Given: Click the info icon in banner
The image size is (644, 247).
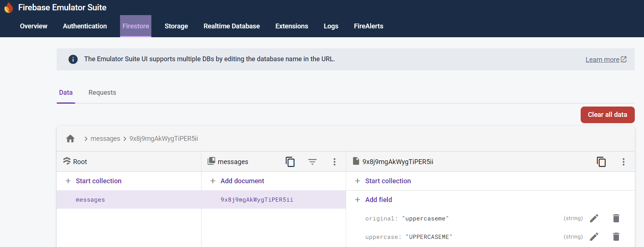Looking at the screenshot, I should 73,59.
